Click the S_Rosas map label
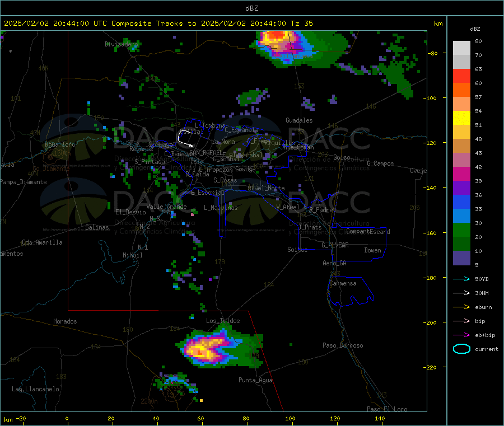This screenshot has height=426, width=504. click(x=225, y=181)
